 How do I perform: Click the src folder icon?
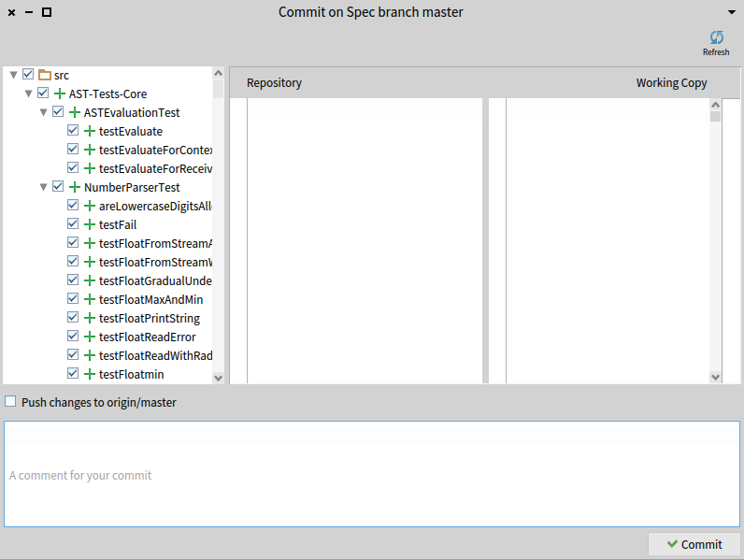click(44, 75)
